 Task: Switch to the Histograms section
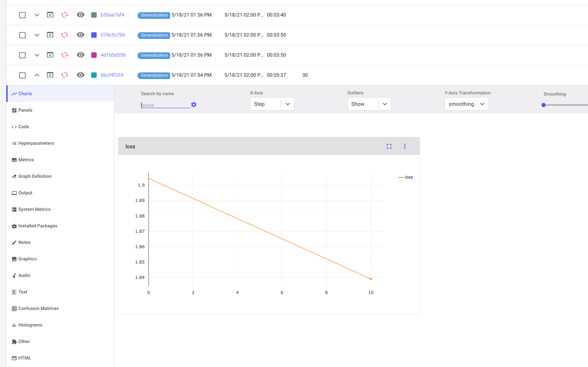coord(30,325)
